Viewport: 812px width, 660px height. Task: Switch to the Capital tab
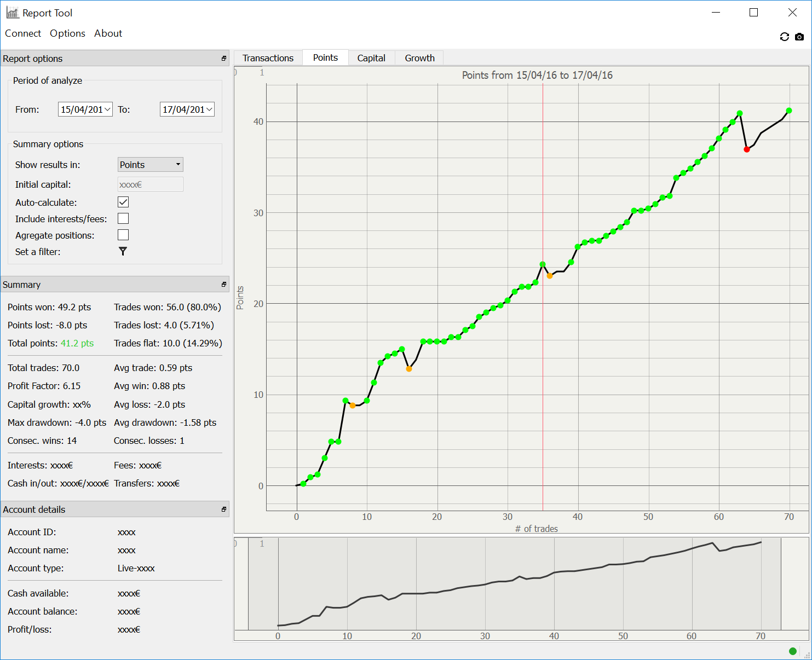pos(371,58)
